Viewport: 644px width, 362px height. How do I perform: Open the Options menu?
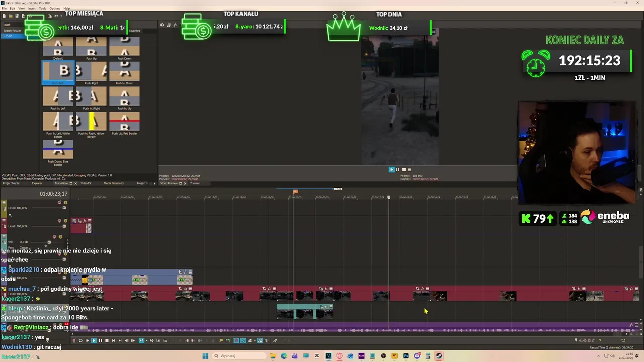(x=54, y=9)
